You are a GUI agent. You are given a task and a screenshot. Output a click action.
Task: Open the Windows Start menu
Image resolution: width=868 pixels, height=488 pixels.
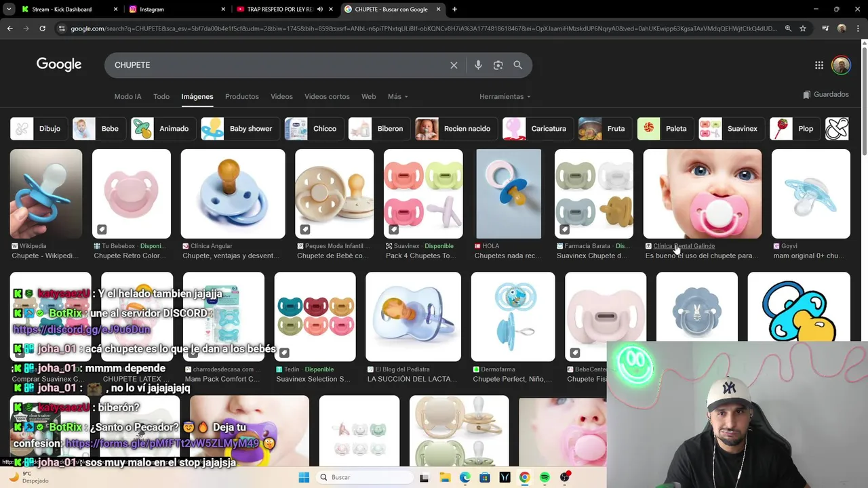[x=304, y=477]
